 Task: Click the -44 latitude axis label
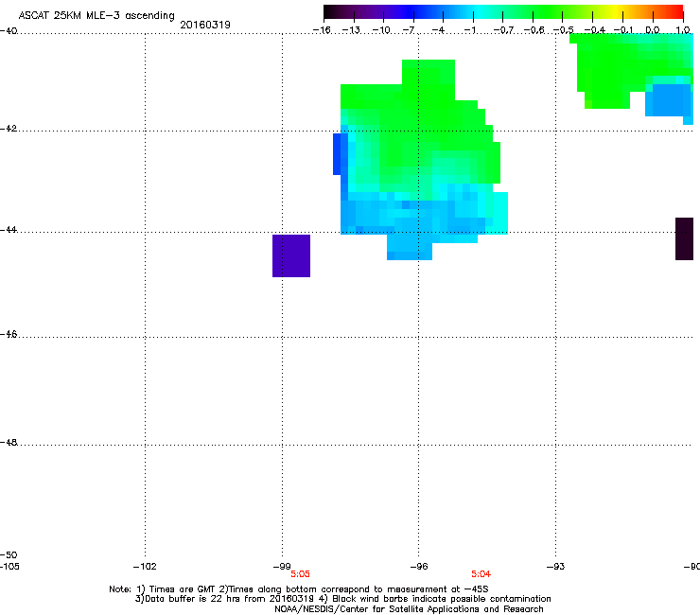click(9, 230)
